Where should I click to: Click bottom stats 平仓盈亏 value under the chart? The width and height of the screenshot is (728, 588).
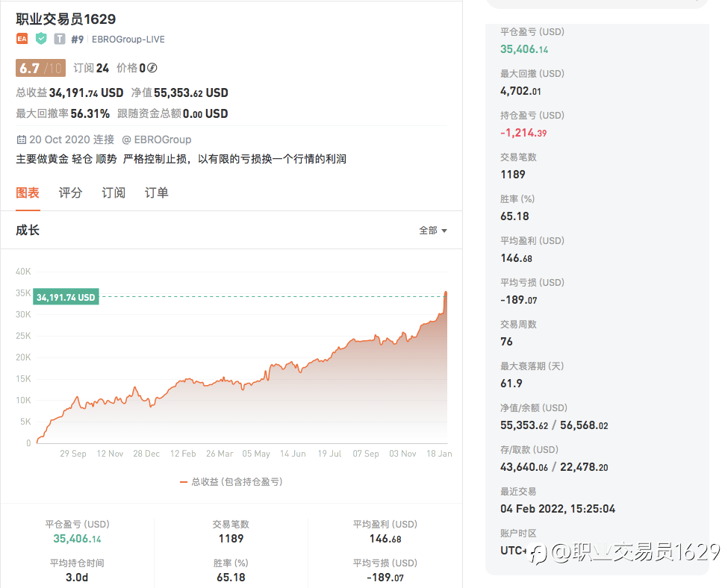pyautogui.click(x=77, y=539)
